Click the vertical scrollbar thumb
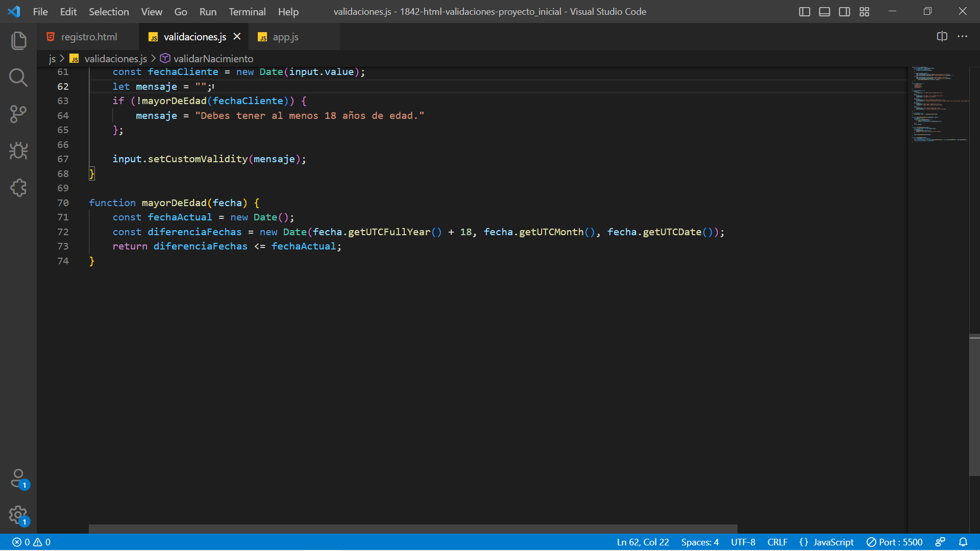Image resolution: width=980 pixels, height=551 pixels. click(974, 406)
